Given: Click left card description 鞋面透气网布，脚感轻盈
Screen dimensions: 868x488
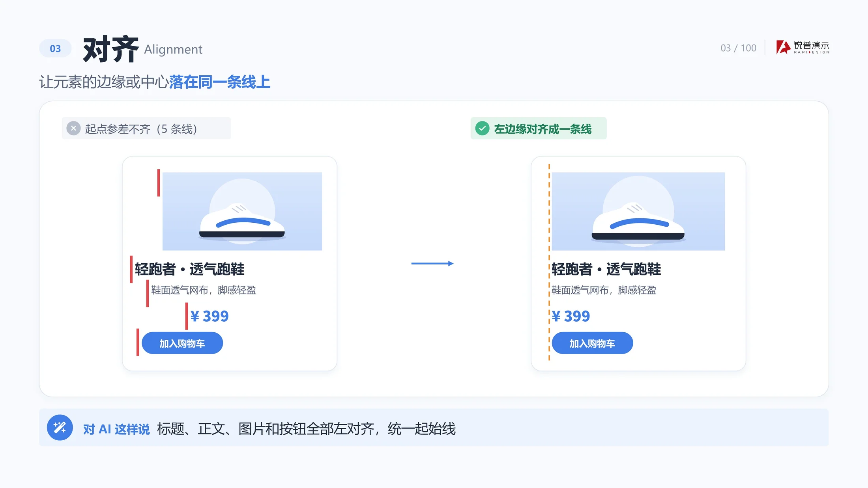Looking at the screenshot, I should pos(204,290).
